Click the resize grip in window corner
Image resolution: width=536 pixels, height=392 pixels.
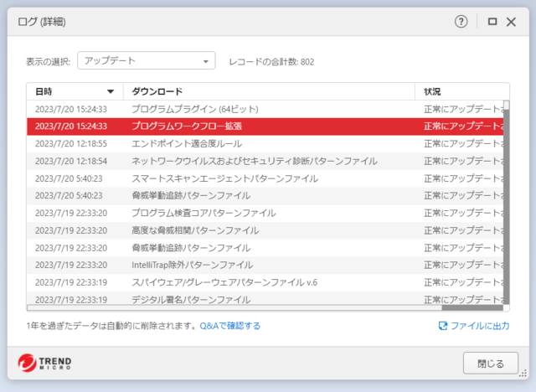(523, 374)
